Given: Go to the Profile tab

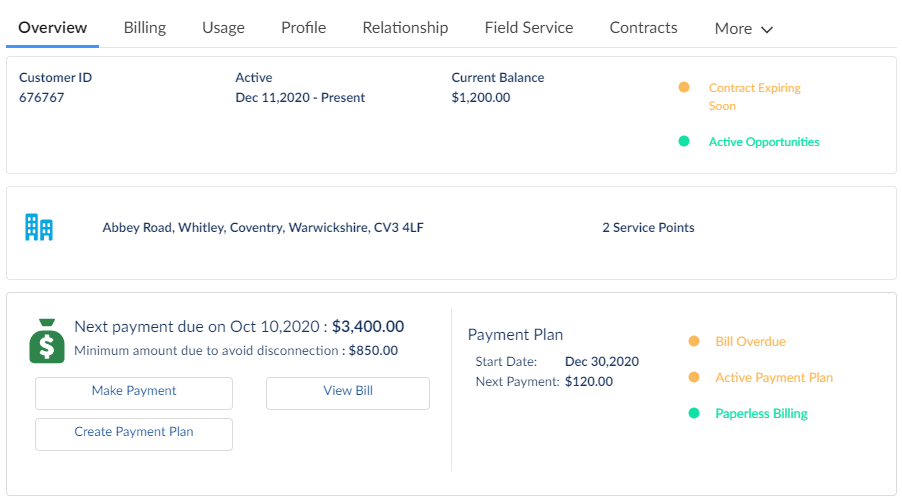Looking at the screenshot, I should tap(303, 28).
